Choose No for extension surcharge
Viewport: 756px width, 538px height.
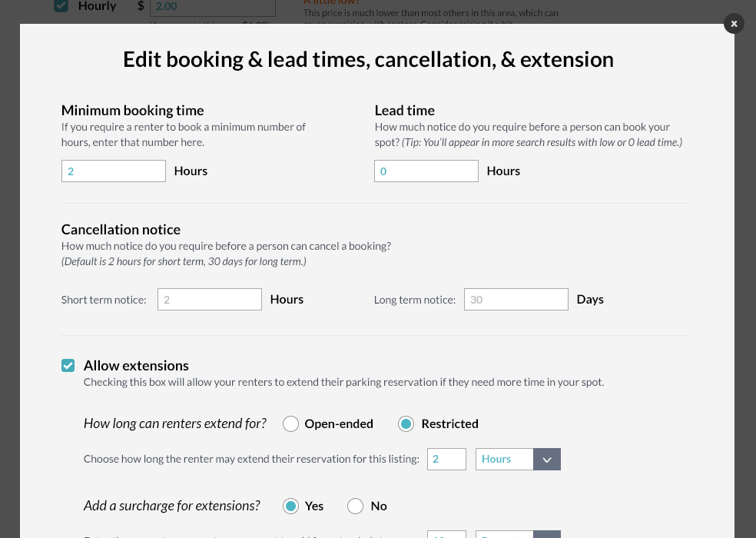(355, 506)
